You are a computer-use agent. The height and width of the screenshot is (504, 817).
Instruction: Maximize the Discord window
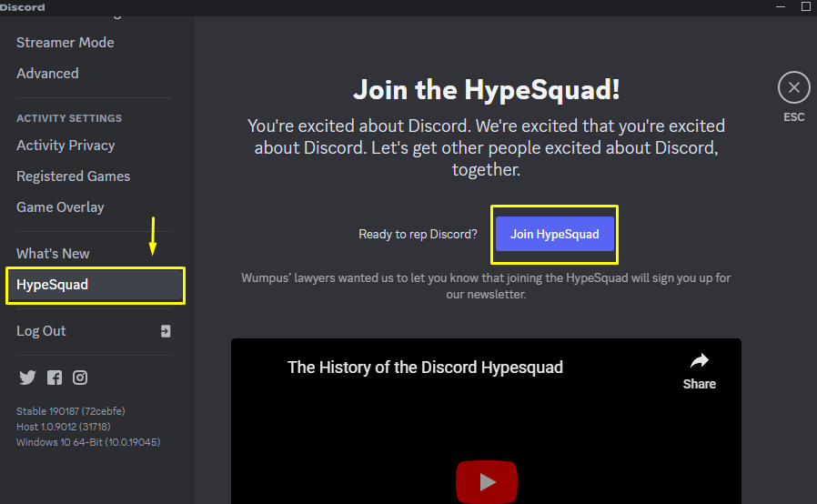(805, 6)
